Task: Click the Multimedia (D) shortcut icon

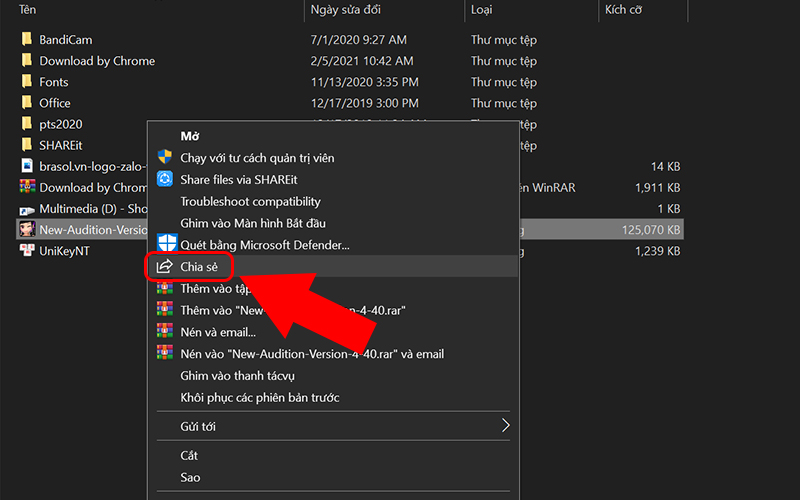Action: [x=27, y=209]
